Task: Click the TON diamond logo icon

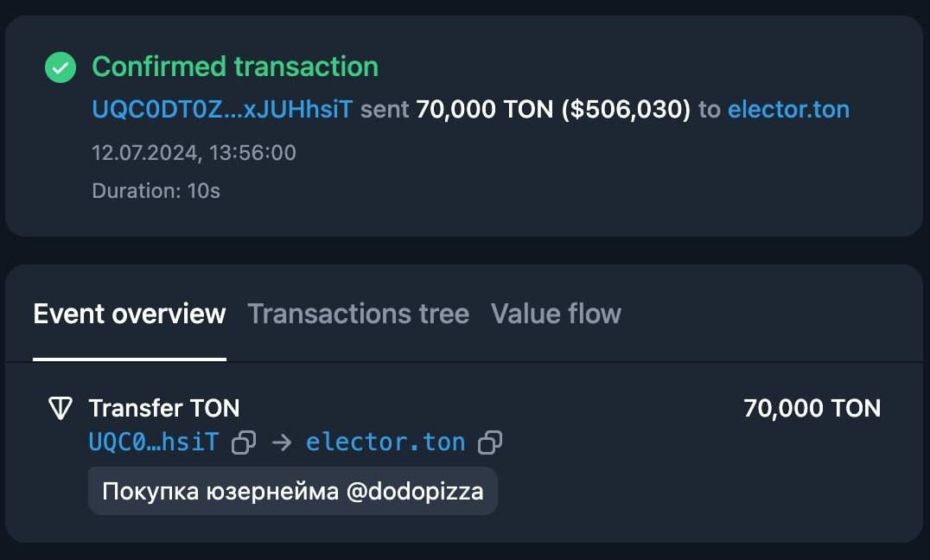Action: 60,408
